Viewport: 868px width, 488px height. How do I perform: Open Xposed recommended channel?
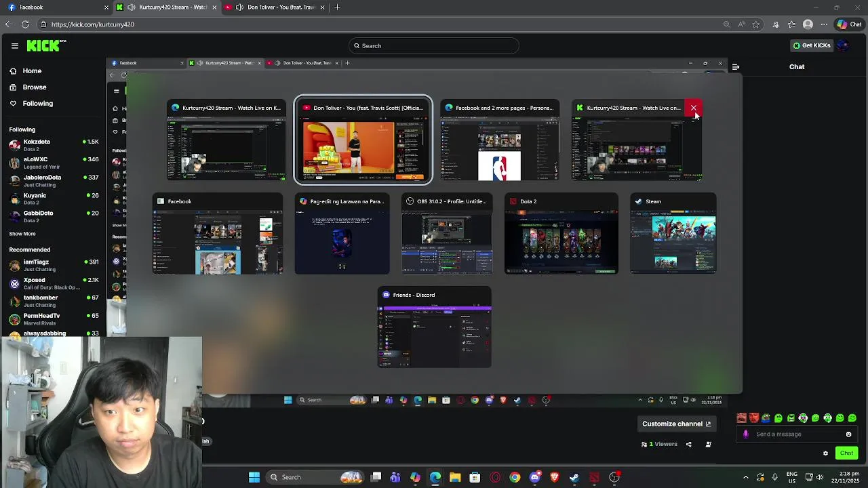[x=54, y=283]
